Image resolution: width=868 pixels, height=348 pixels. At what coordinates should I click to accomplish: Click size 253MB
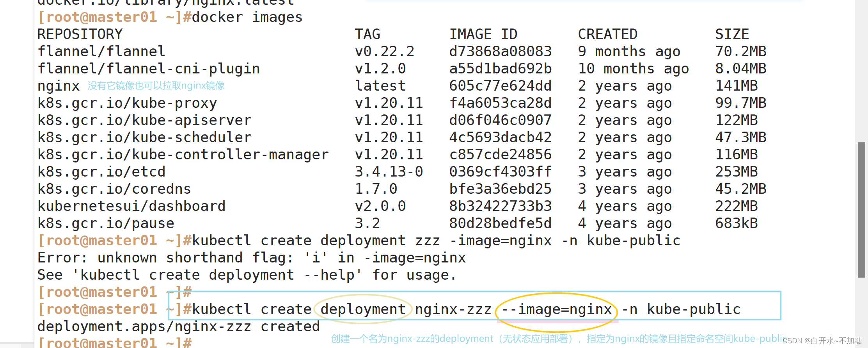737,172
